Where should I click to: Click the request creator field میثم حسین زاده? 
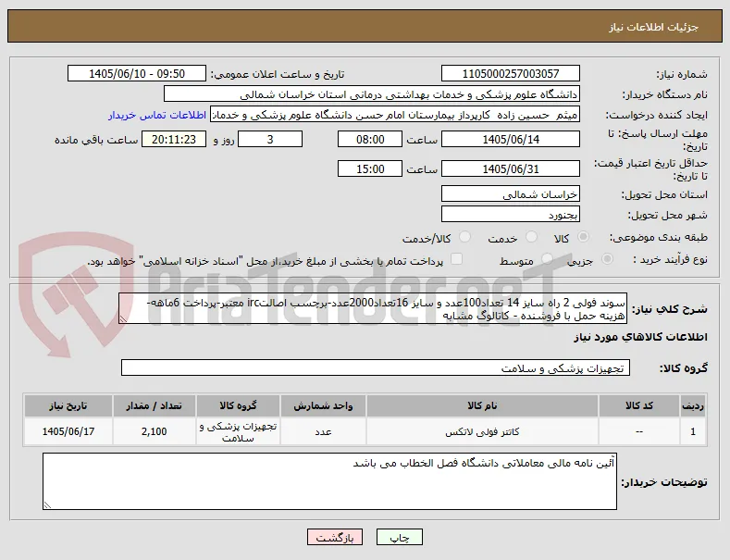point(395,115)
